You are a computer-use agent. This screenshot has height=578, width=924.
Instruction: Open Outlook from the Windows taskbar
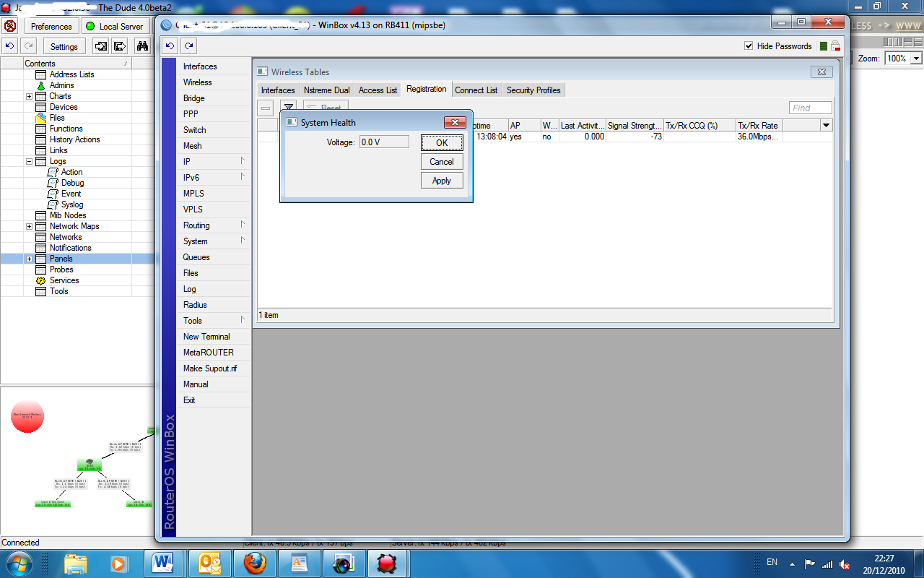(209, 563)
